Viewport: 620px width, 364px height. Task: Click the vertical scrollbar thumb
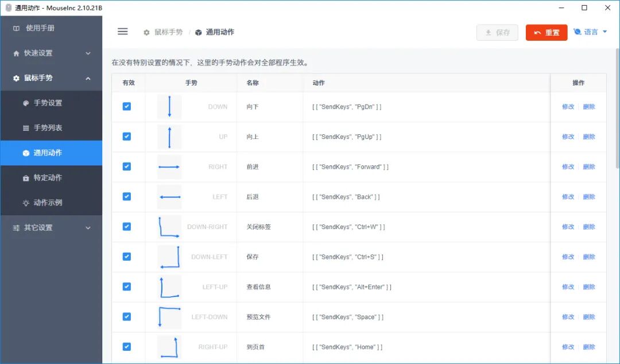tap(617, 109)
